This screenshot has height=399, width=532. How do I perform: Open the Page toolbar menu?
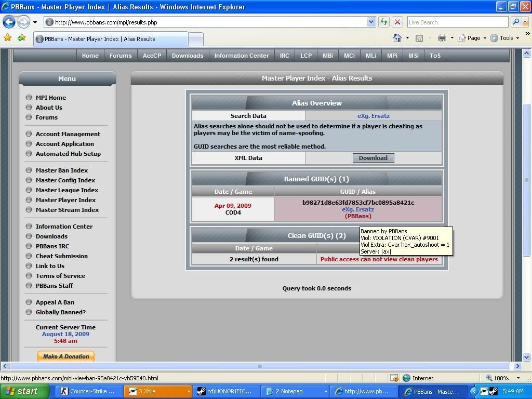[472, 38]
